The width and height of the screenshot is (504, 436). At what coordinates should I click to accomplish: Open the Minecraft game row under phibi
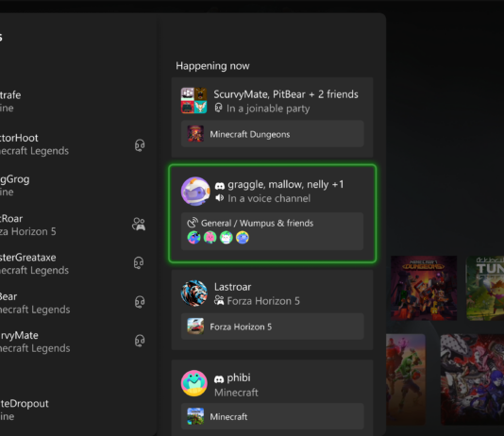point(272,416)
